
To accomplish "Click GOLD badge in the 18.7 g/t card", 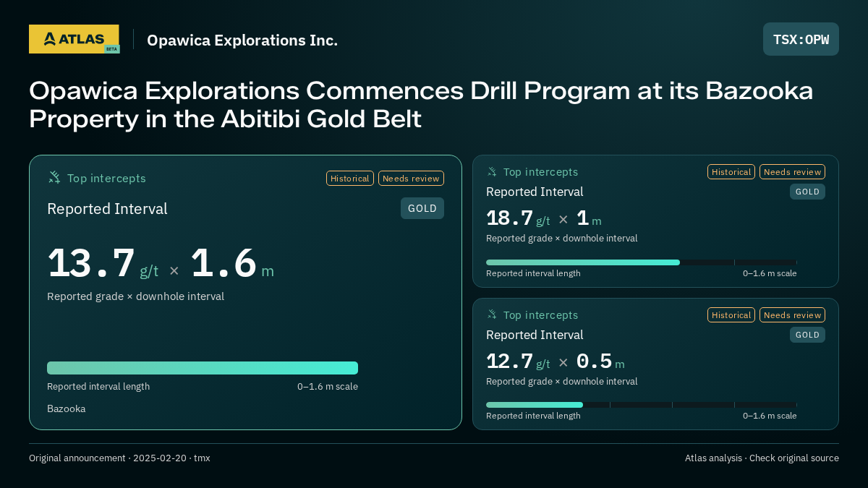I will (807, 192).
